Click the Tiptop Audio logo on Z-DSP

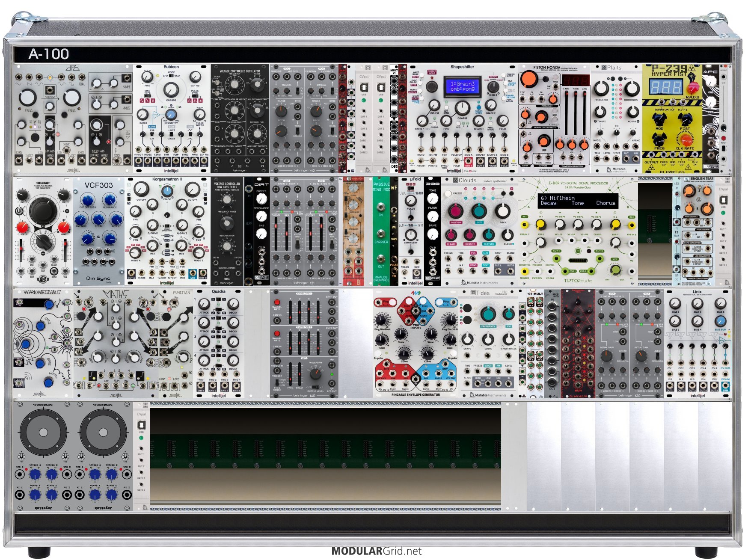point(578,281)
